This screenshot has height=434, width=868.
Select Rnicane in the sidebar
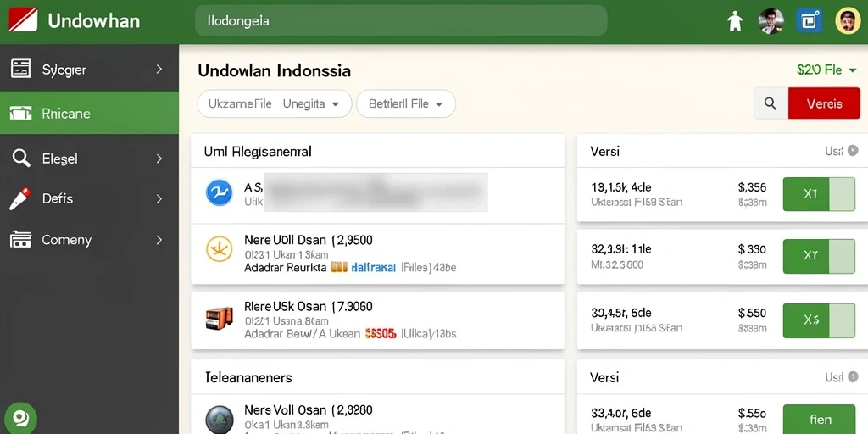tap(89, 114)
